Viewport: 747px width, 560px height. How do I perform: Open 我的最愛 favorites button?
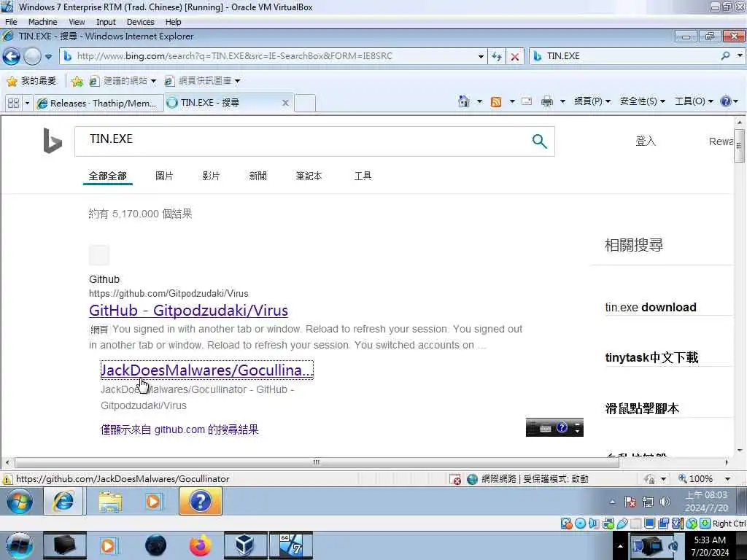[x=31, y=81]
